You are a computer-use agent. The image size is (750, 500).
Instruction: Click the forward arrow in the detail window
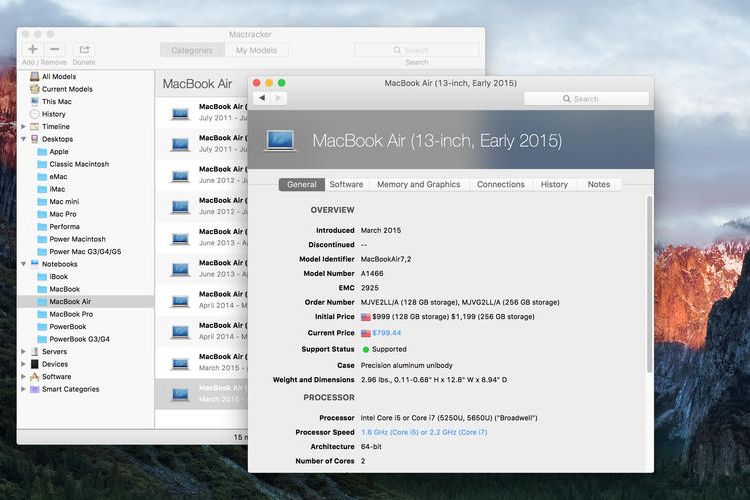coord(278,98)
